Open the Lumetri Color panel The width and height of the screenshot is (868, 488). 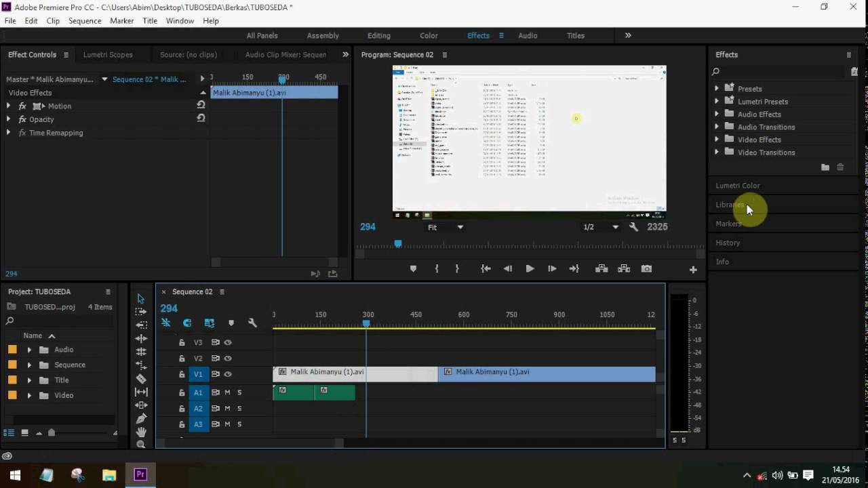(738, 185)
